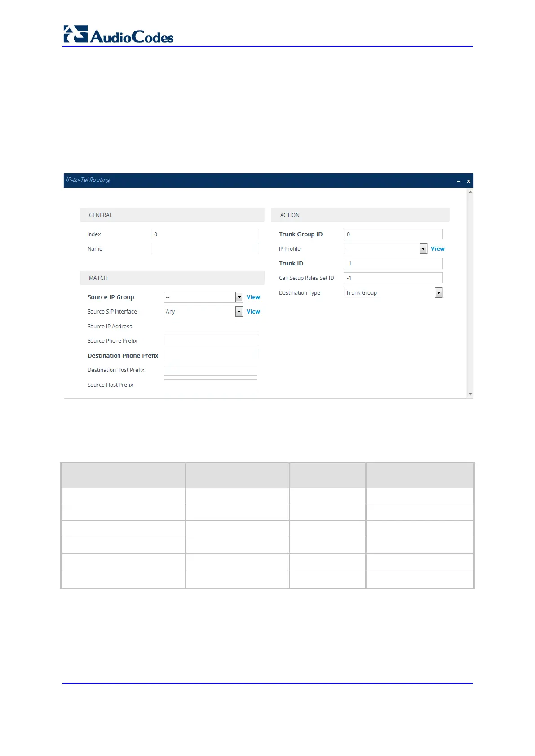
Task: Click the Trunk Group ID label
Action: click(301, 234)
